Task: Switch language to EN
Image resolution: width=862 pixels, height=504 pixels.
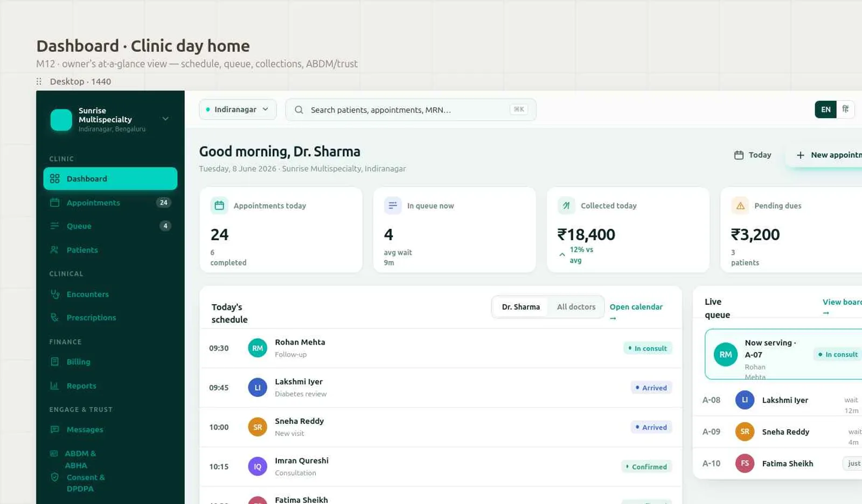Action: click(825, 109)
